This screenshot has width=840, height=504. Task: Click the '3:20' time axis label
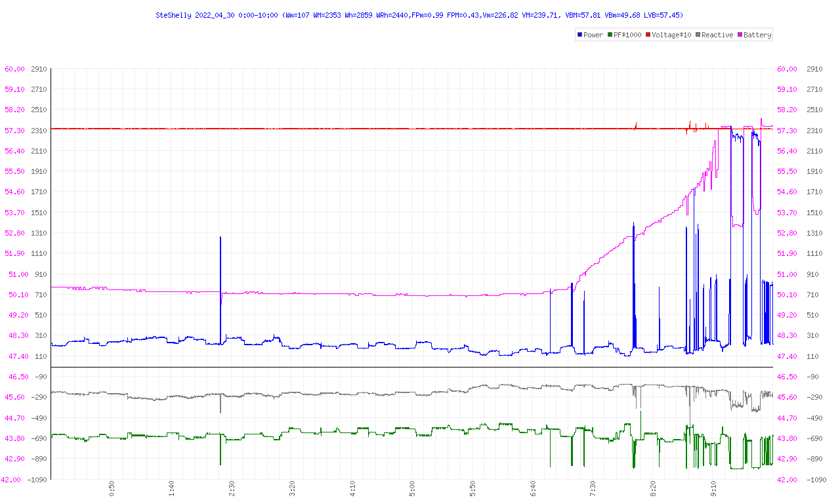click(x=293, y=490)
